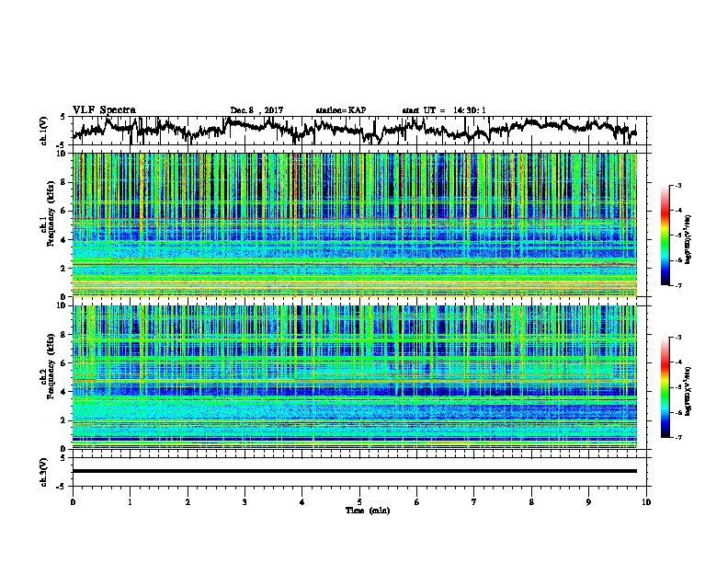Click the ch.1(V) waveform axis label
Viewport: 728px width, 563px height.
(44, 131)
